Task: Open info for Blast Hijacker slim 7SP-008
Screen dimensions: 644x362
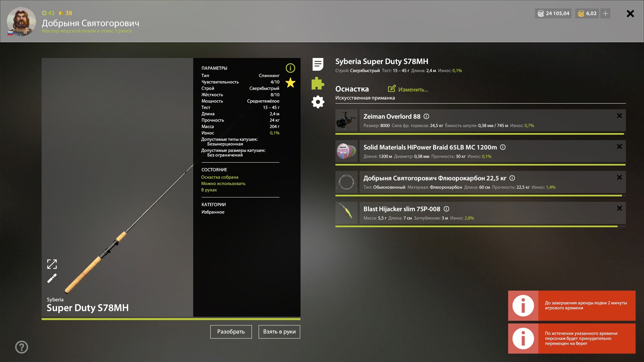Action: coord(446,209)
